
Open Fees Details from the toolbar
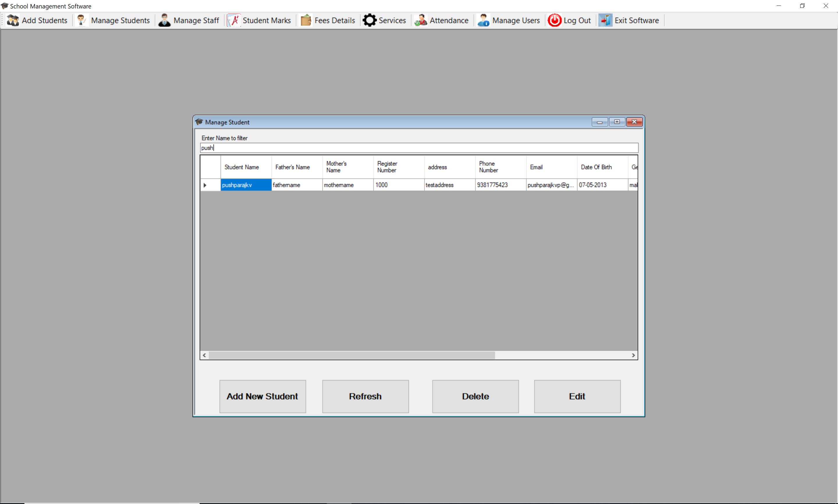[306, 20]
